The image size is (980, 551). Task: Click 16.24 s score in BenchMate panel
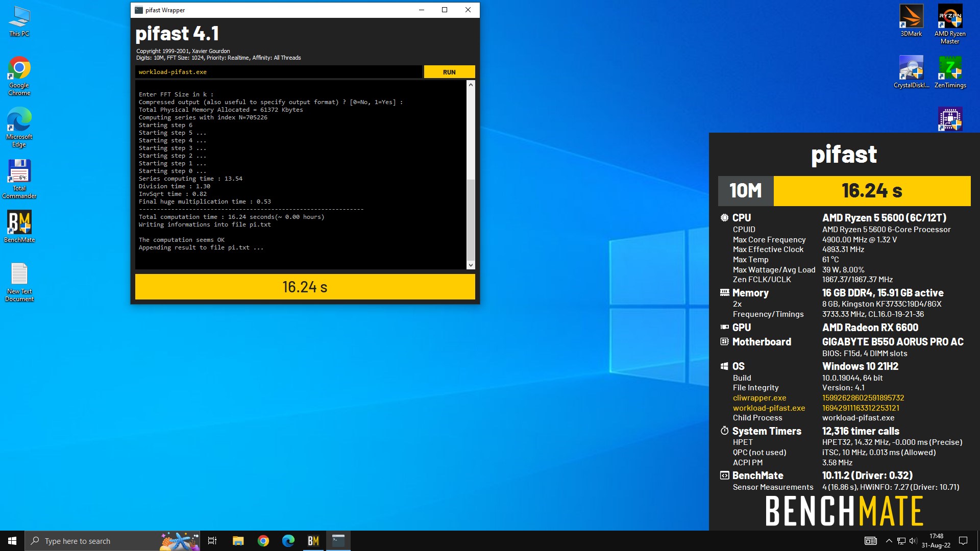tap(872, 191)
